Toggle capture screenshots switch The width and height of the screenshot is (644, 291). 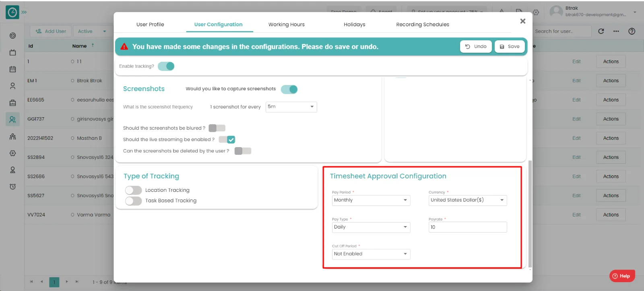289,89
